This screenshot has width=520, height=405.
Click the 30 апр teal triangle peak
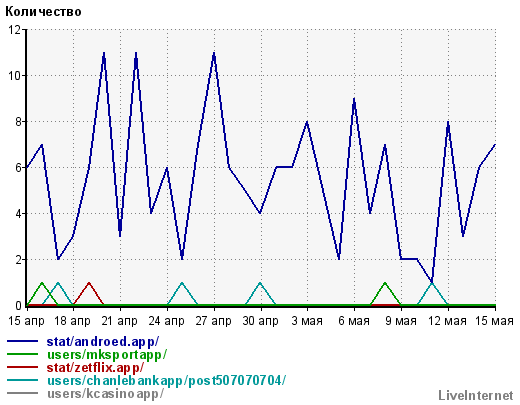(260, 283)
